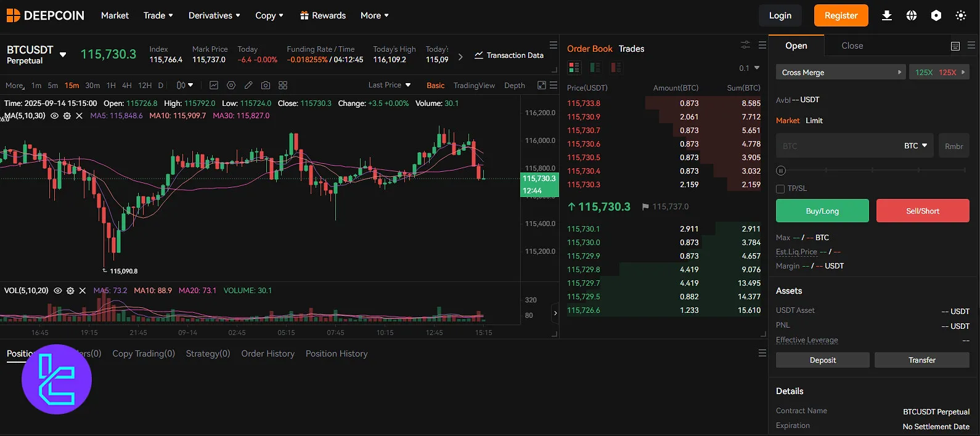Change order book depth precision 0.1
The image size is (980, 436).
(x=749, y=68)
